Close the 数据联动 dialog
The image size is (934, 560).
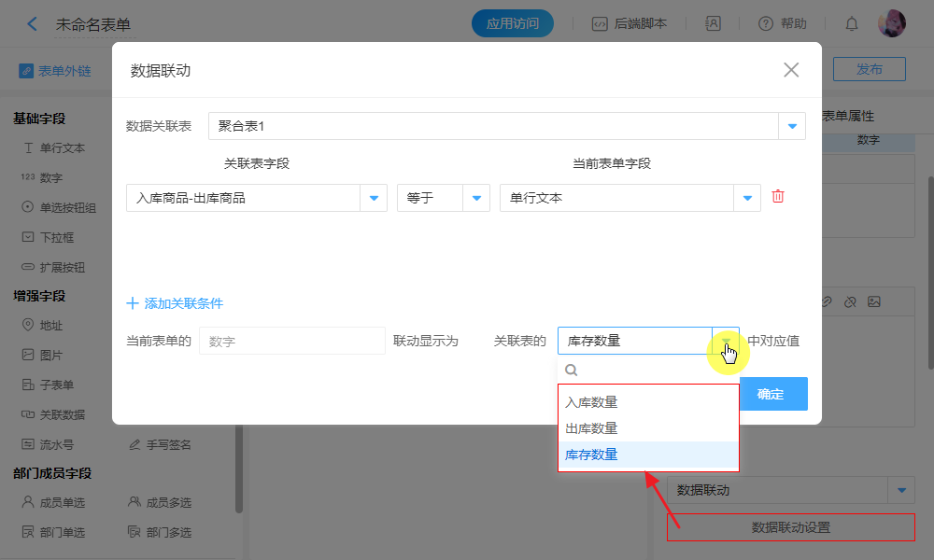(791, 70)
